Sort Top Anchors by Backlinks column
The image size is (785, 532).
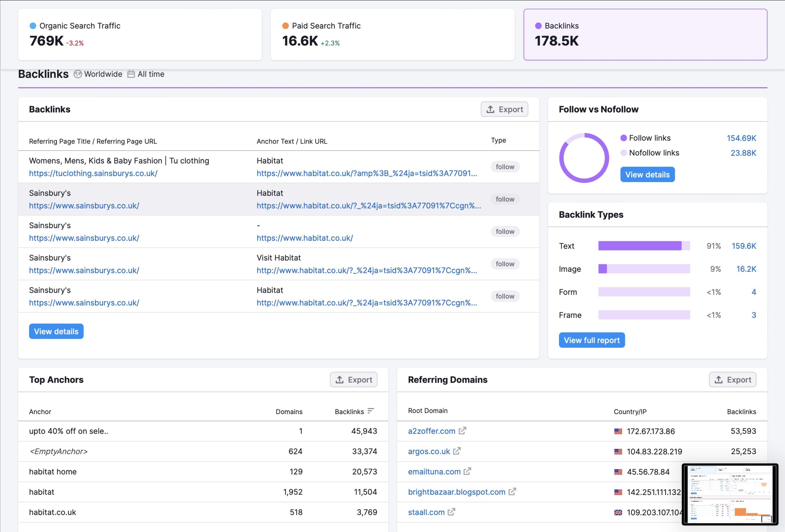coord(349,412)
